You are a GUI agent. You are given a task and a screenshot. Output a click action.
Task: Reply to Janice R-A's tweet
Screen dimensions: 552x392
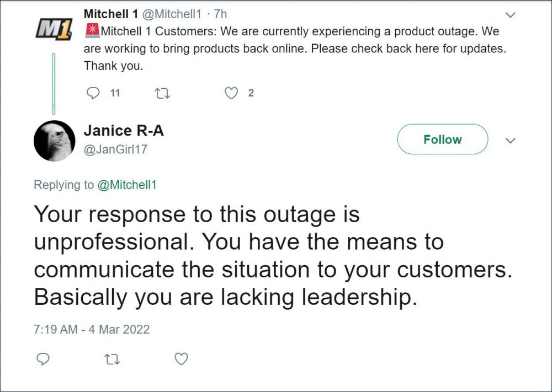click(43, 359)
